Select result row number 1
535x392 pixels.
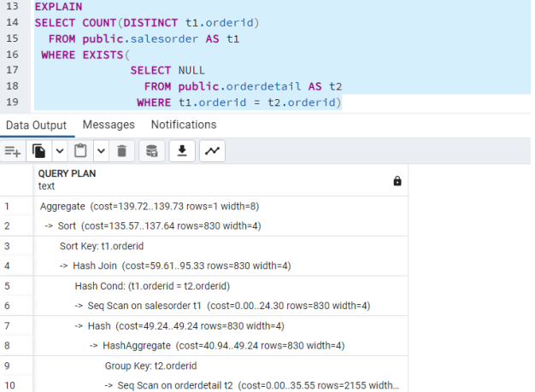tap(16, 206)
